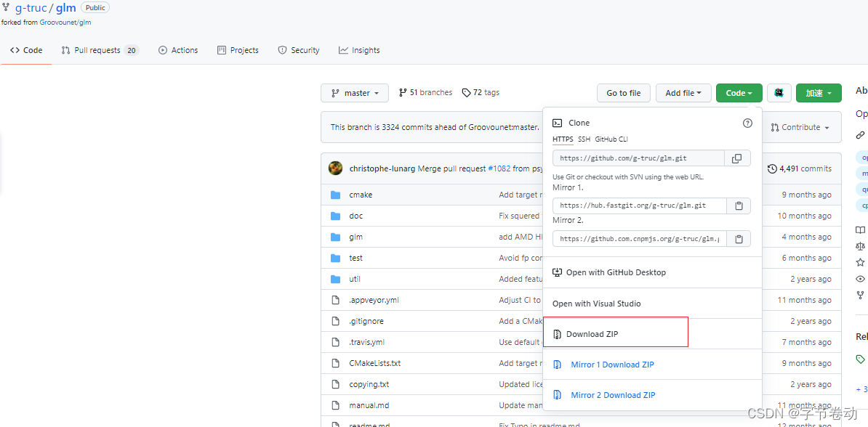Switch to the Code tab

(26, 50)
